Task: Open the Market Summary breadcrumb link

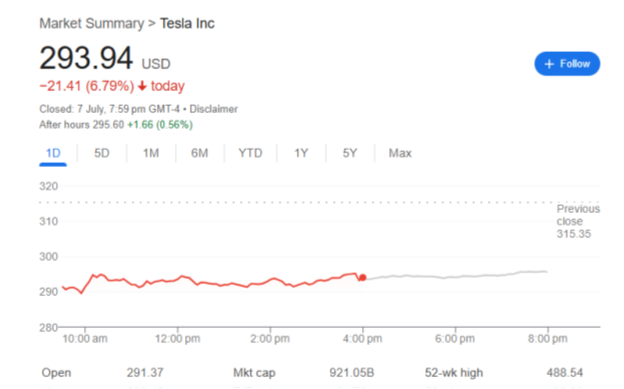Action: coord(92,23)
